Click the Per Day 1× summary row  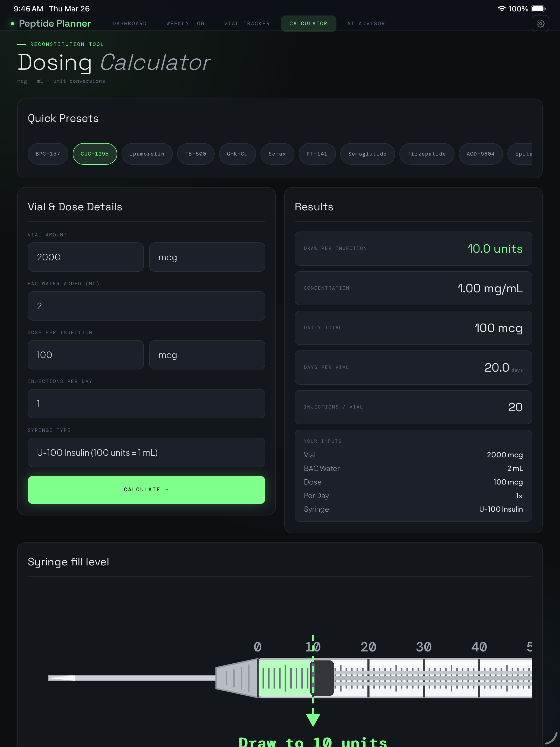[x=413, y=496]
